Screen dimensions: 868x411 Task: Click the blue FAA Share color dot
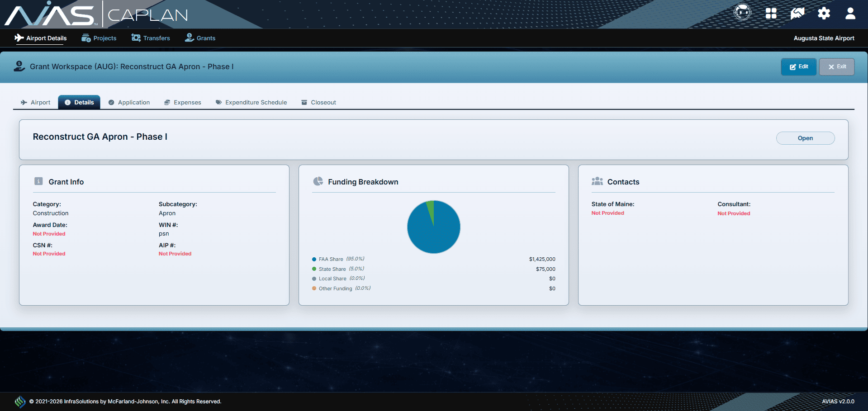314,259
